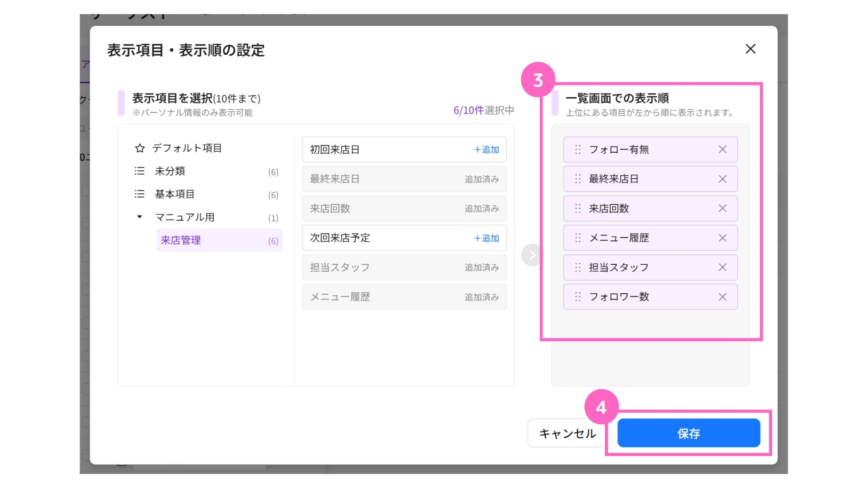Add 次回来店予定 to displayed items
868x488 pixels.
point(486,238)
